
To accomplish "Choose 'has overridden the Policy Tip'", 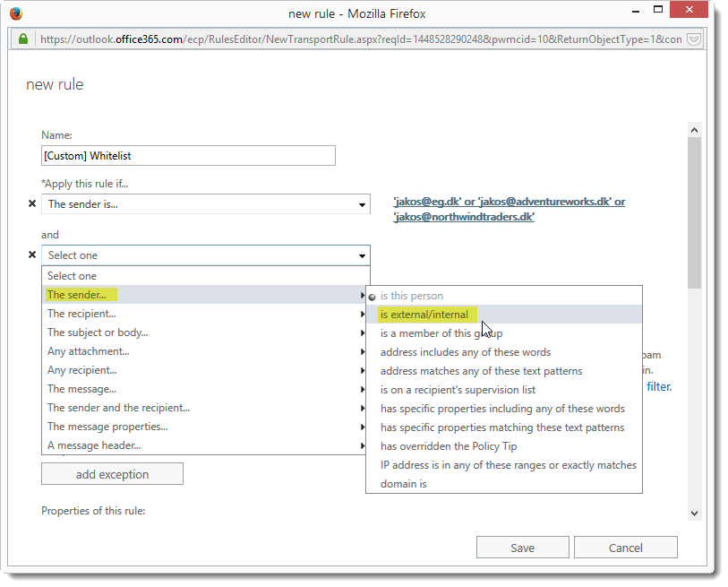I will (x=504, y=446).
